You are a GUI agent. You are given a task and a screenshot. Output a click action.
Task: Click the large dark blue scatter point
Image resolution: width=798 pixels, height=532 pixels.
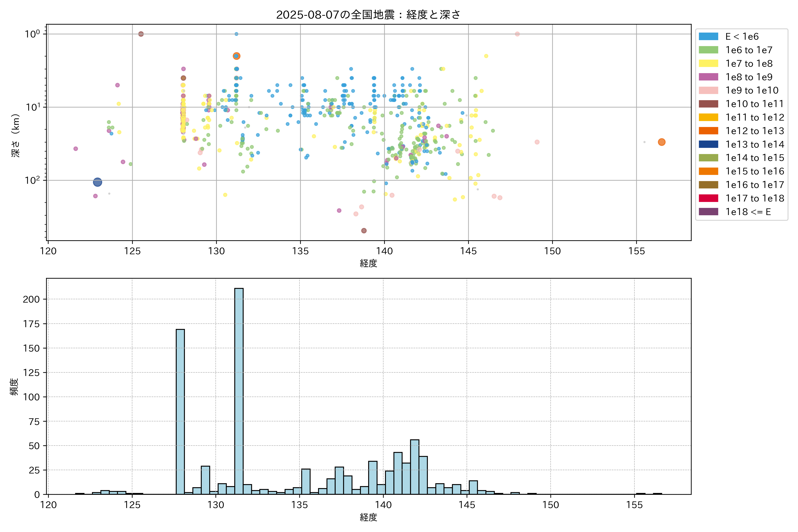click(x=97, y=182)
